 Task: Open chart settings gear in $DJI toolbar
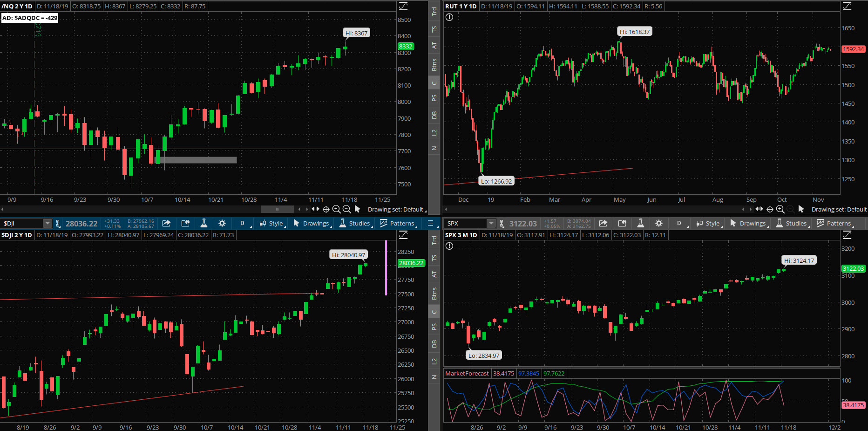coord(222,223)
